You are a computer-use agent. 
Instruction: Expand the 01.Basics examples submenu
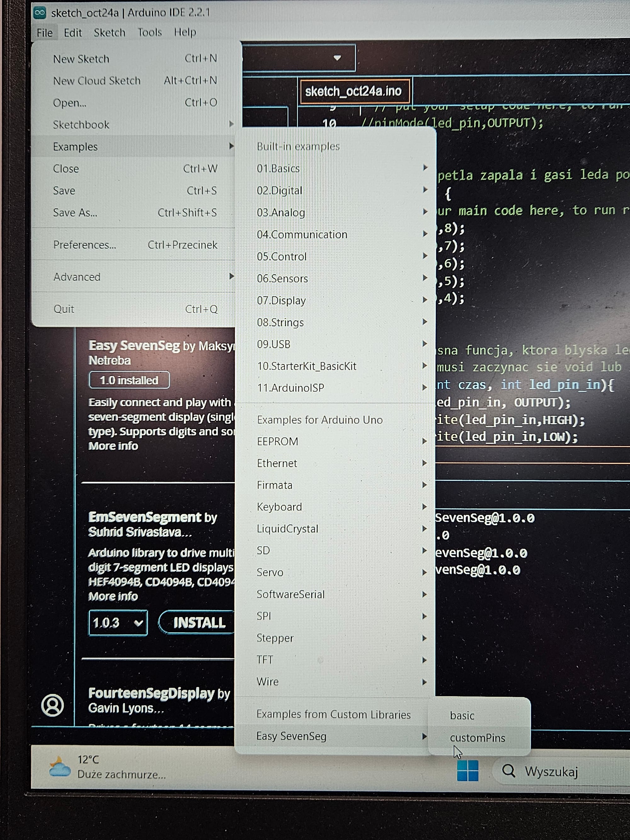tap(335, 168)
